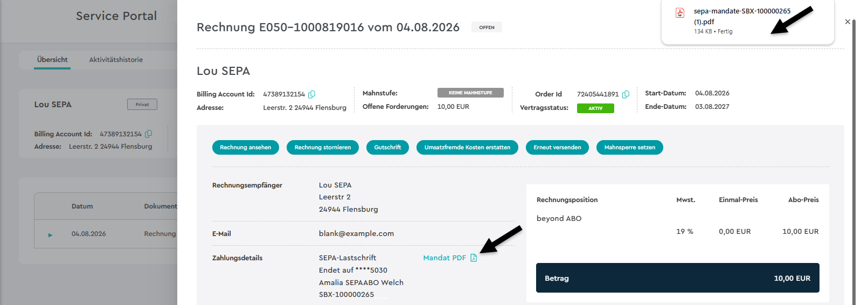
Task: Select the Mwst. value 19 %
Action: point(685,232)
